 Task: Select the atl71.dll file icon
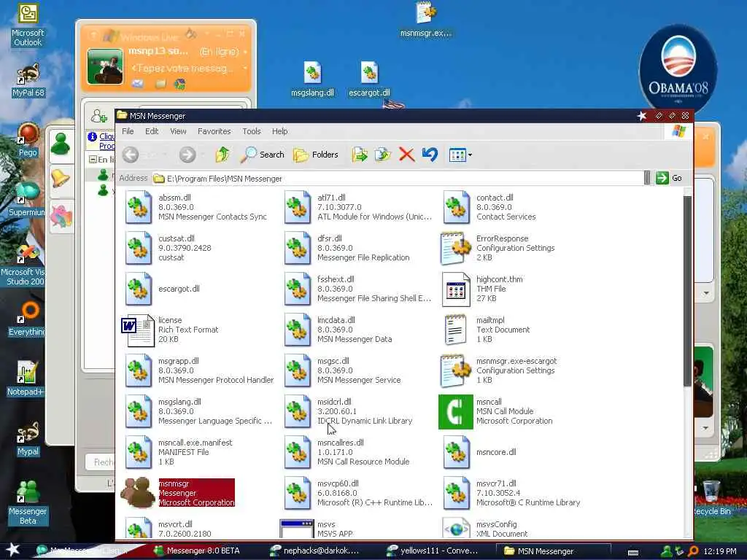click(x=298, y=207)
